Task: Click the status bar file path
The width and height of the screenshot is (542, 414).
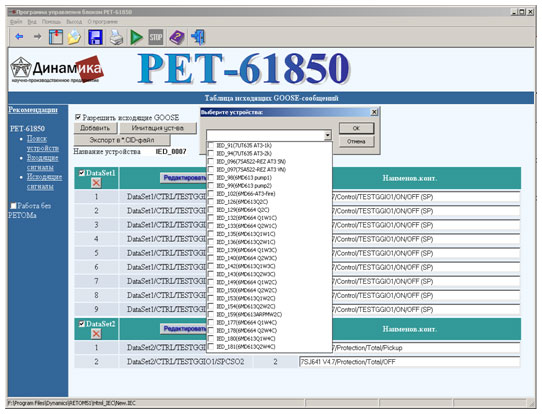Action: [72, 403]
